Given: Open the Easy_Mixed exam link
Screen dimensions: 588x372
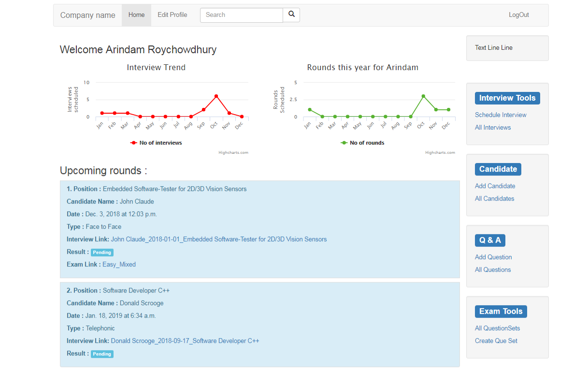Looking at the screenshot, I should 119,265.
